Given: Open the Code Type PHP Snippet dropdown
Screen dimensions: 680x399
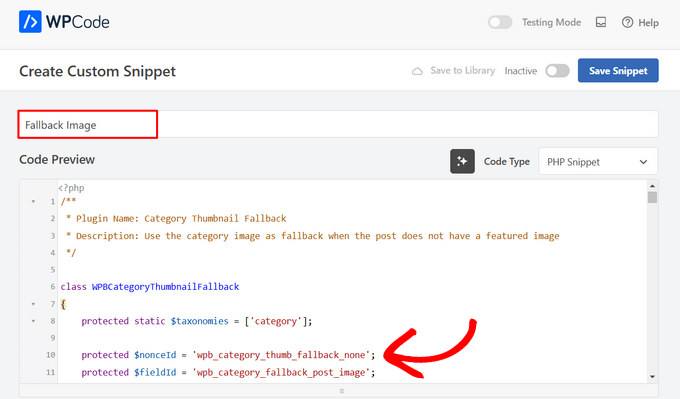Looking at the screenshot, I should 598,162.
